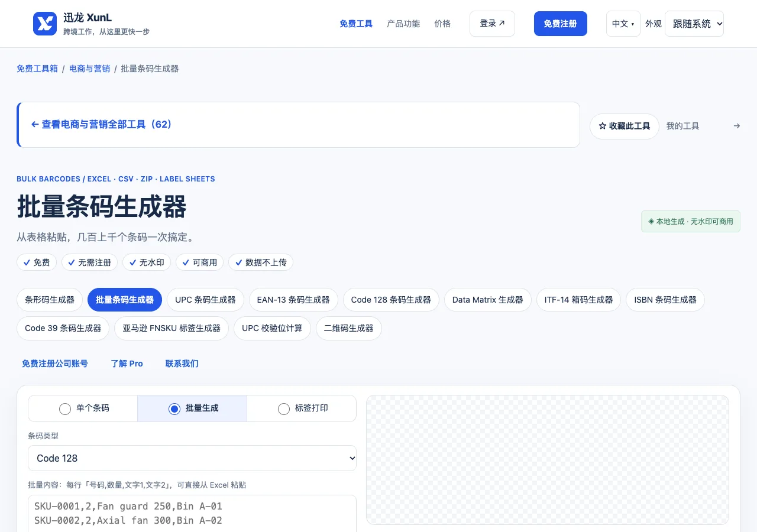
Task: Click the XunL logo icon
Action: [45, 24]
